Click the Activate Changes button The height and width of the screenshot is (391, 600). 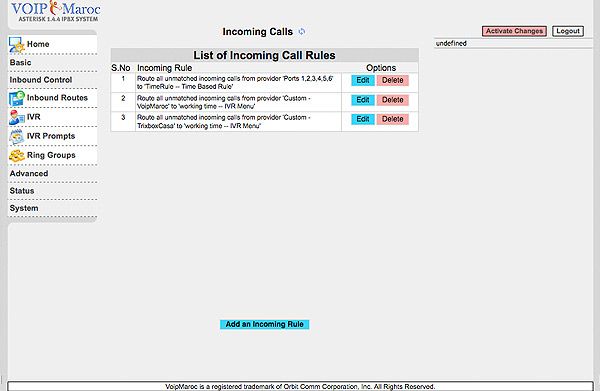coord(514,31)
